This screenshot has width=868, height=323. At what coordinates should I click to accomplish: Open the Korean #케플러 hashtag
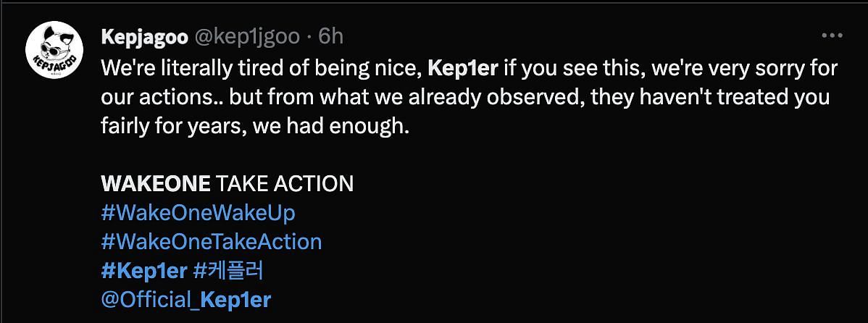[x=230, y=271]
